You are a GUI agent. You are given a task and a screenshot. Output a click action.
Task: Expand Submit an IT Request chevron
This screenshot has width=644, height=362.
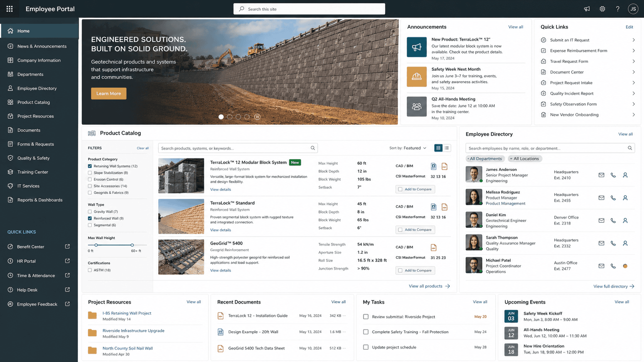click(x=634, y=40)
